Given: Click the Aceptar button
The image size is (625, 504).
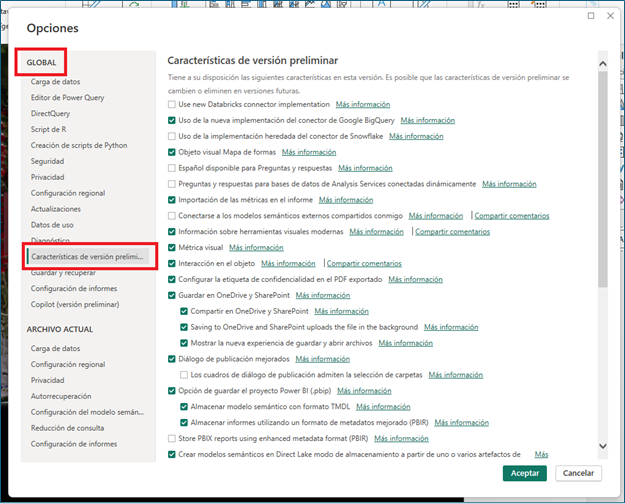Looking at the screenshot, I should (525, 472).
